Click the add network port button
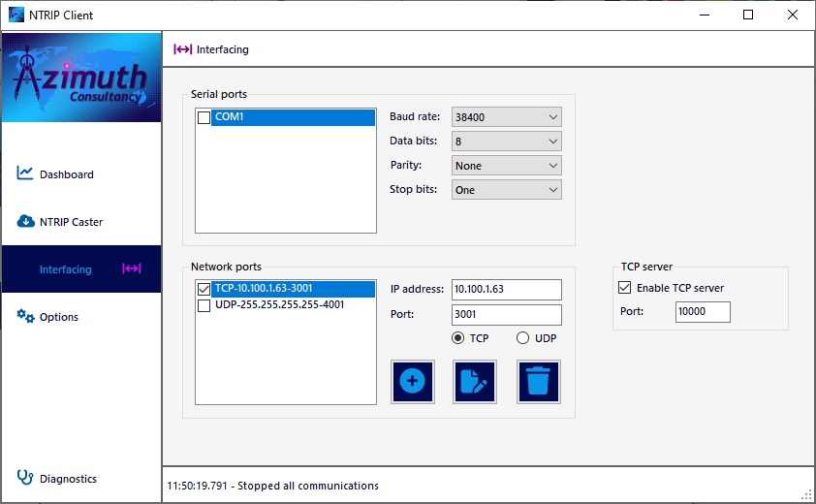The image size is (816, 504). pos(413,382)
